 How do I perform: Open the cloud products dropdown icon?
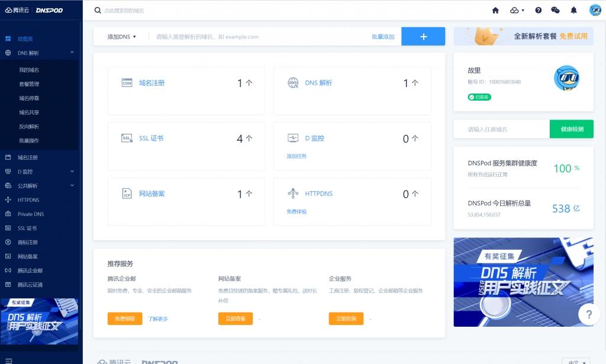pyautogui.click(x=517, y=11)
